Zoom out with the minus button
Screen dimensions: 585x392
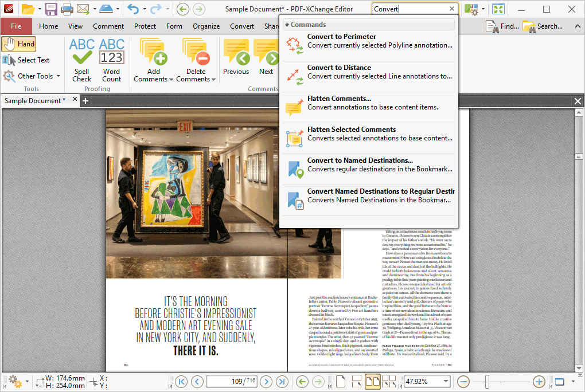pyautogui.click(x=463, y=382)
